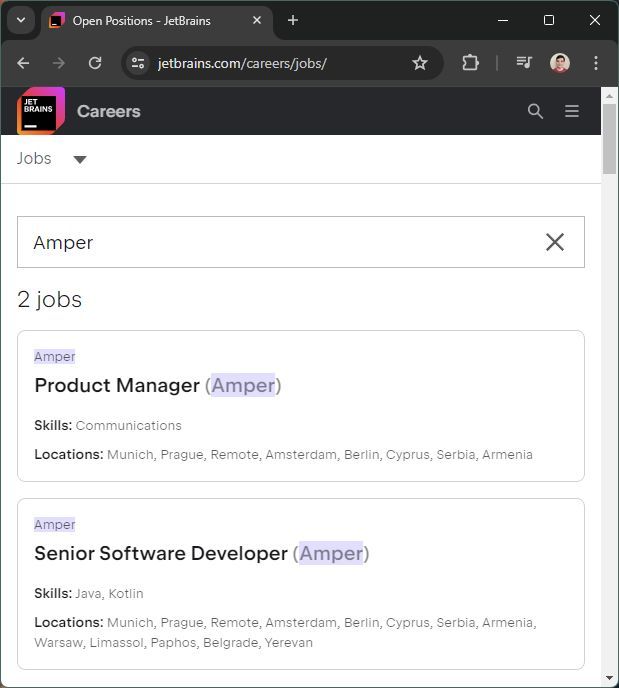
Task: Click the Java, Kotlin skills text
Action: tap(109, 593)
